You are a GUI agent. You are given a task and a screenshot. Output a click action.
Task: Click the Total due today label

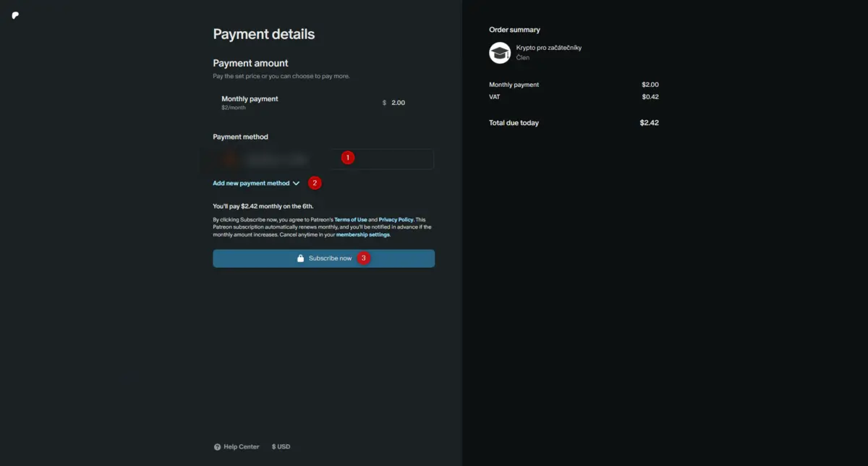[514, 123]
